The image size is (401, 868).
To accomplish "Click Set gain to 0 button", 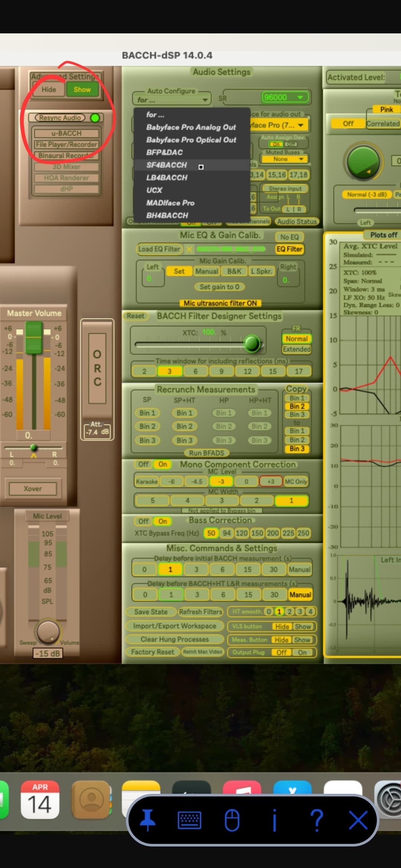I will (x=219, y=287).
